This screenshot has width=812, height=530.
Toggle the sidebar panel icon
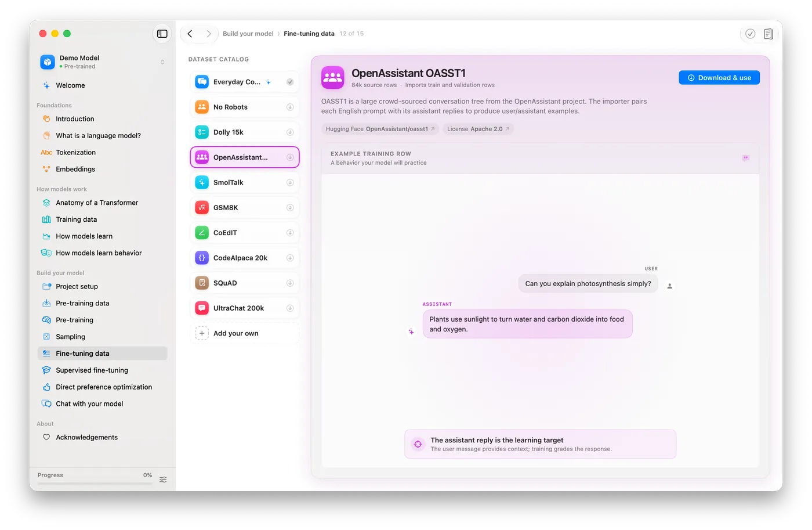click(162, 34)
